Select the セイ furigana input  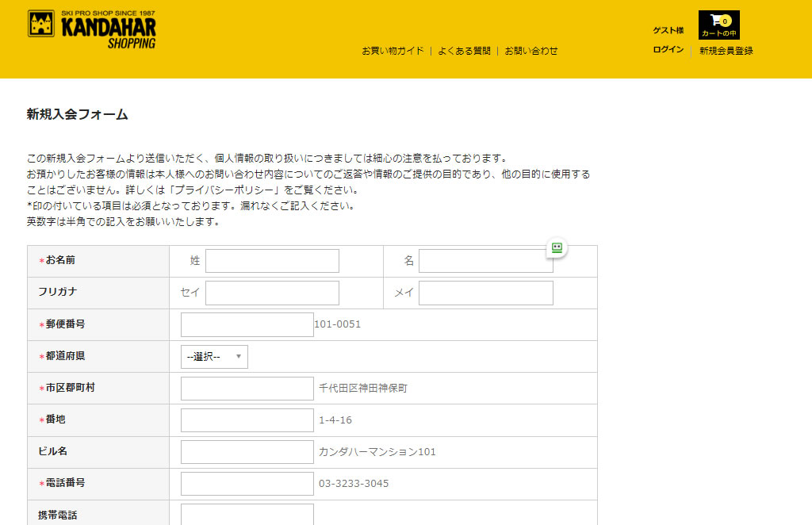point(272,293)
